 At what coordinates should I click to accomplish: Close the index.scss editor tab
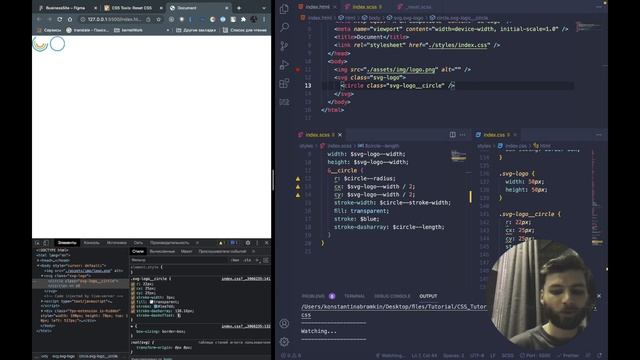(x=340, y=135)
